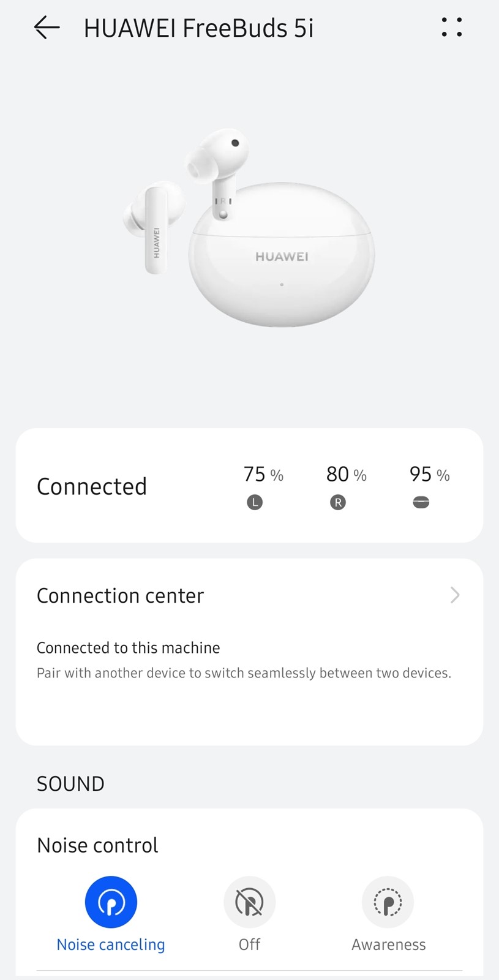499x980 pixels.
Task: Tap the 80 % right battery value
Action: pyautogui.click(x=346, y=475)
